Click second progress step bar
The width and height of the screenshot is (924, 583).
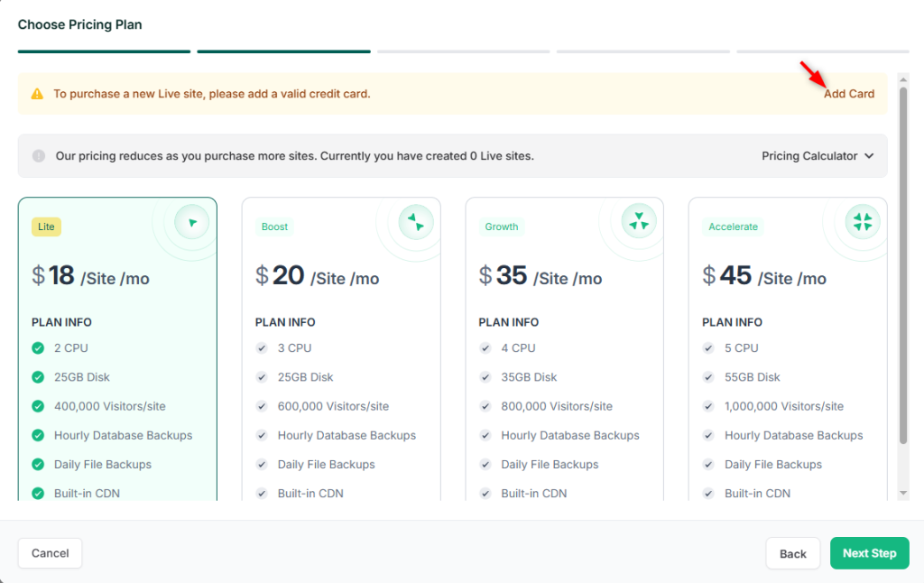pos(284,51)
